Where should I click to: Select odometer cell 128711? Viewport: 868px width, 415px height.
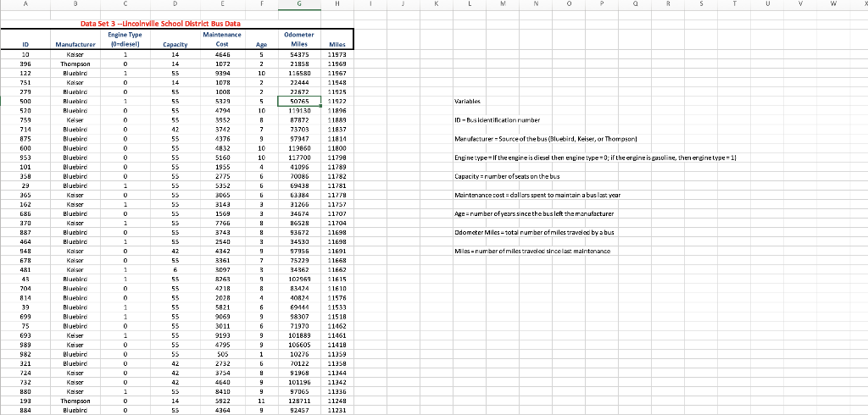(x=299, y=400)
